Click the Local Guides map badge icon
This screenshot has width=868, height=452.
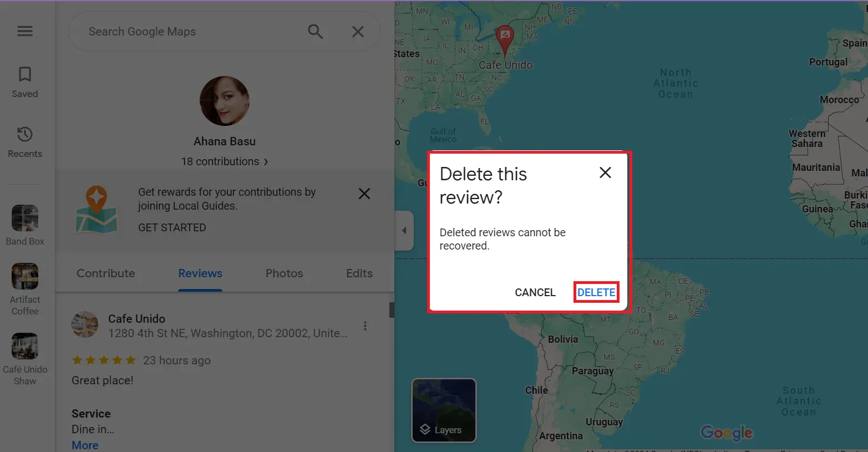97,210
